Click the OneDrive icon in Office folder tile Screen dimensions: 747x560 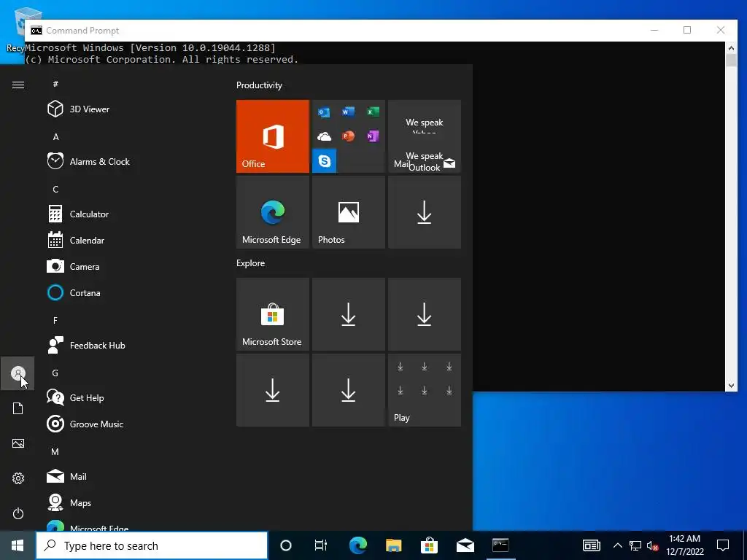324,136
